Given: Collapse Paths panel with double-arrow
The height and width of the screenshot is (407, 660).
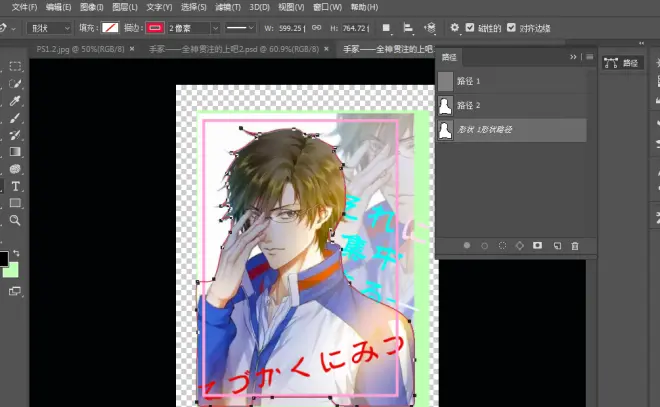Looking at the screenshot, I should click(573, 56).
